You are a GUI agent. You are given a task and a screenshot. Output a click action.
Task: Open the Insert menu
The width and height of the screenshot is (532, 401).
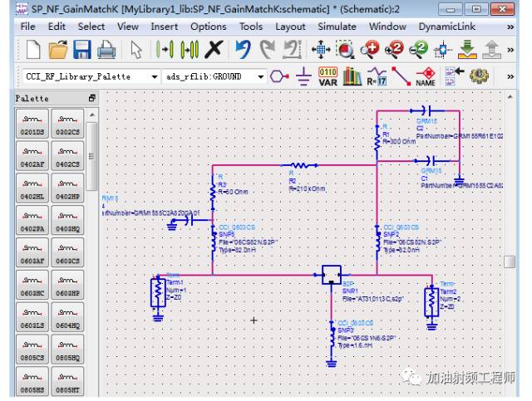(165, 27)
